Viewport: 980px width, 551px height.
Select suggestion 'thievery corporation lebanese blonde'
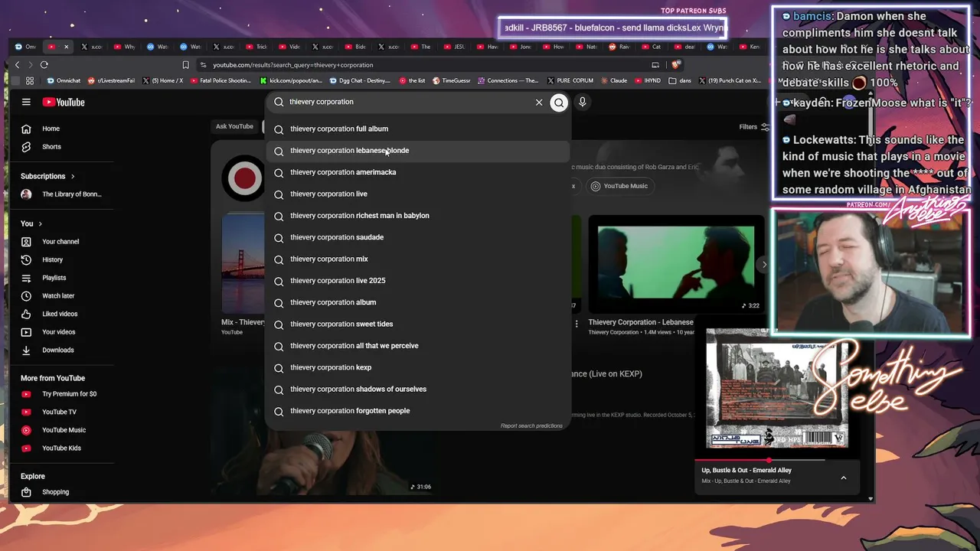(418, 151)
